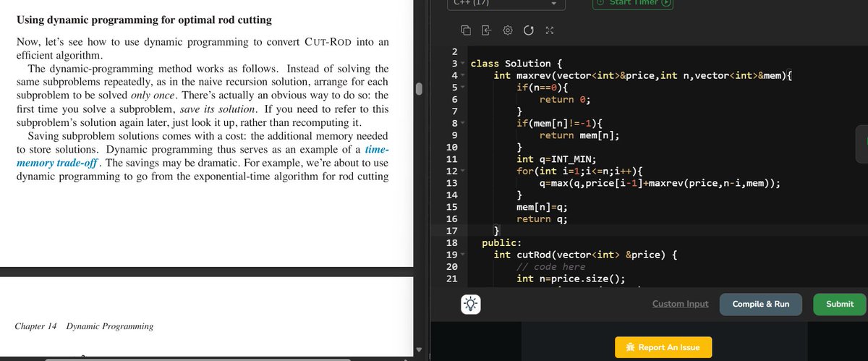Click the for loop line in the editor

point(580,171)
